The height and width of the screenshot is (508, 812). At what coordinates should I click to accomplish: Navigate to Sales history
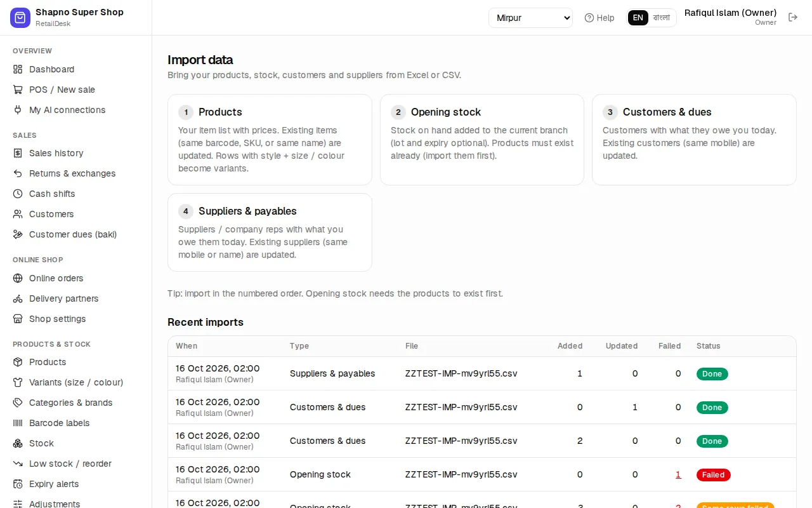pos(76,153)
